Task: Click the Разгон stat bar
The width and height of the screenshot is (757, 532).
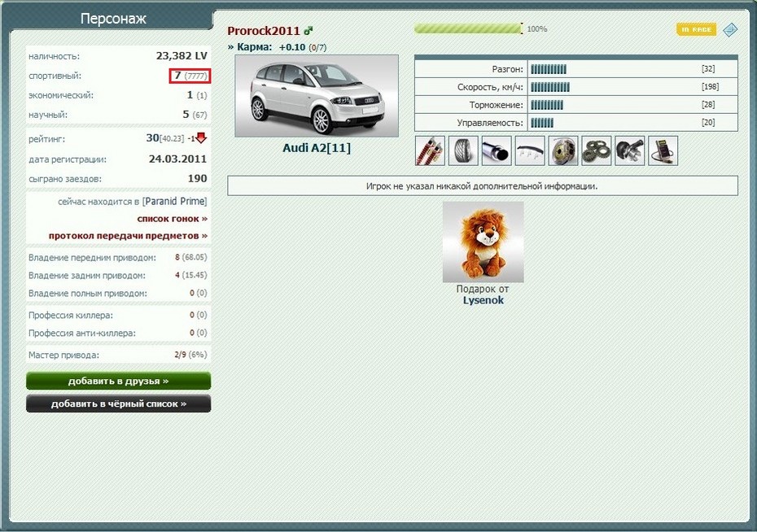Action: (x=549, y=69)
